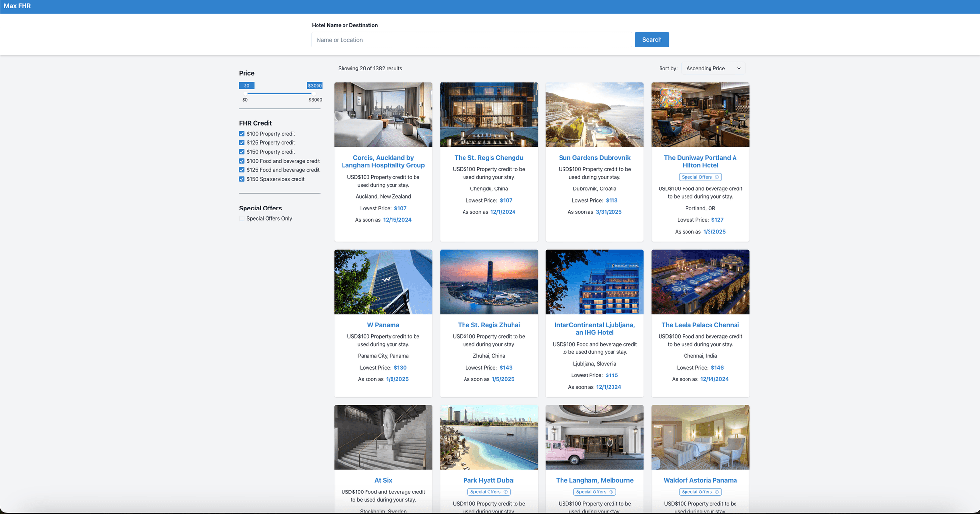This screenshot has width=980, height=514.
Task: Click St. Regis Chengdu date 12/1/2024
Action: [x=503, y=212]
